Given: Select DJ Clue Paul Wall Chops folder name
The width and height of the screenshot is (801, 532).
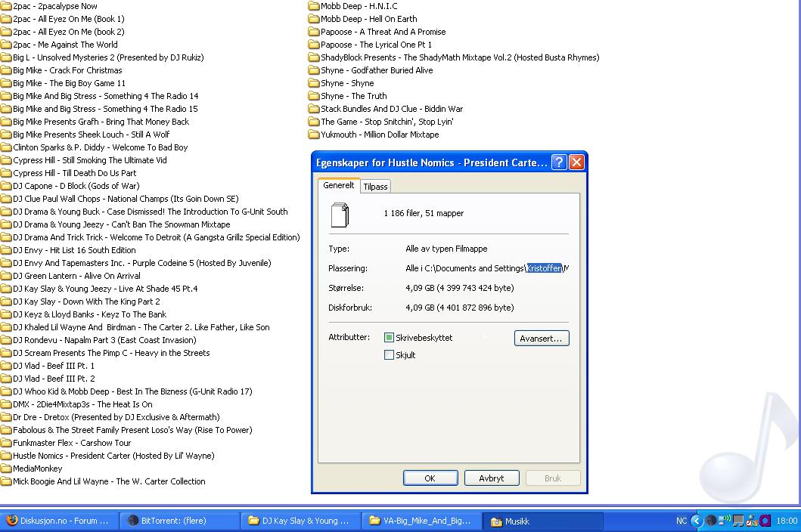Looking at the screenshot, I should 126,199.
